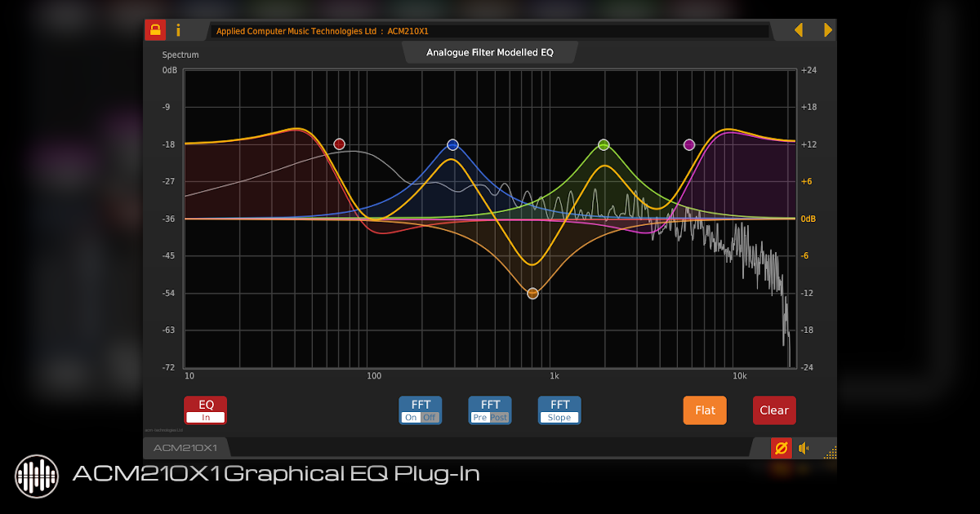
Task: Click the previous preset left arrow
Action: pos(799,30)
